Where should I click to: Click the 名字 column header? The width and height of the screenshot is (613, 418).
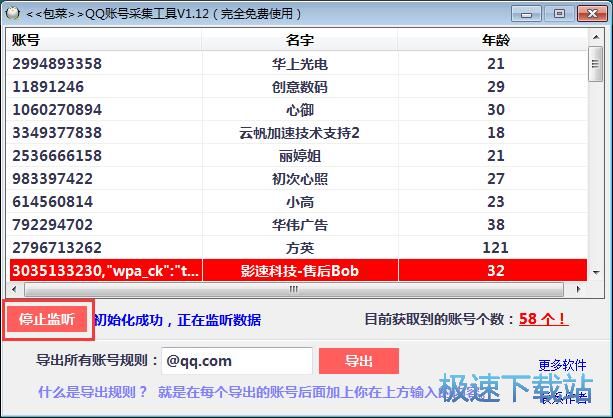[x=300, y=40]
